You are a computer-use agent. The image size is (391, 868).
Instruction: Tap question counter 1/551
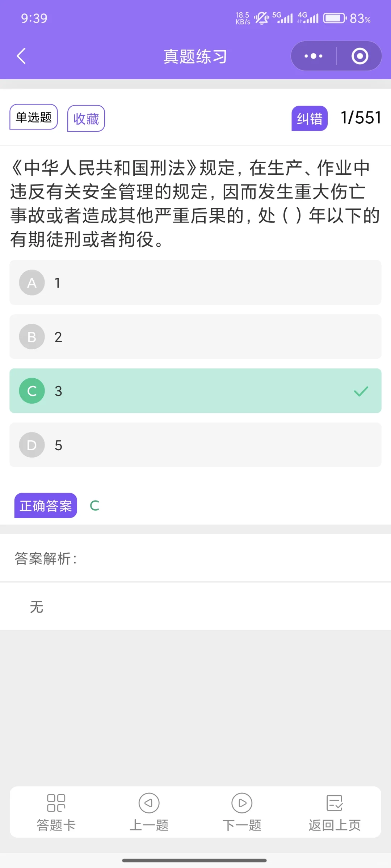[x=361, y=118]
